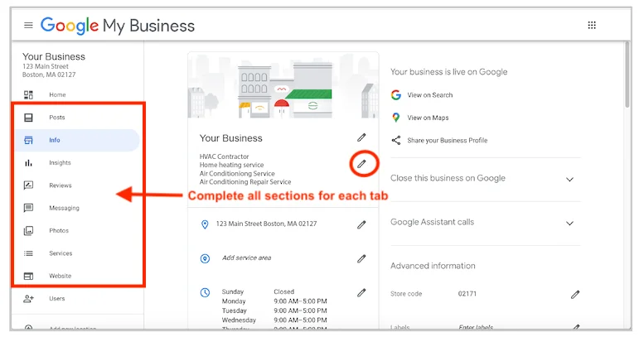Edit business categories with pencil icon

click(x=361, y=164)
